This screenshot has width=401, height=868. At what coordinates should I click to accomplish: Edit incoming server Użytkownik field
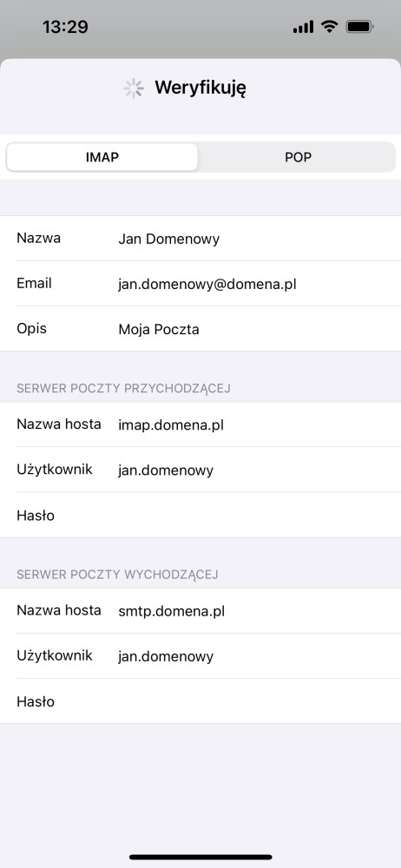pyautogui.click(x=200, y=470)
